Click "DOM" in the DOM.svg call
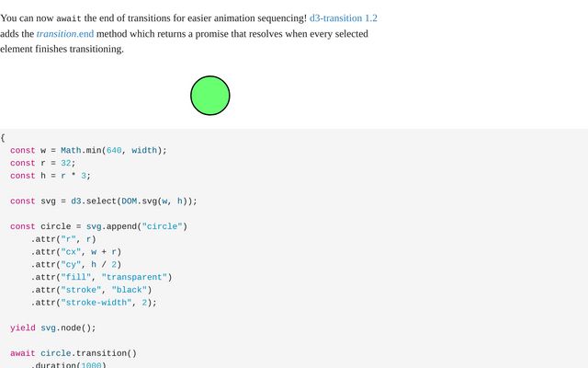The image size is (588, 368). 129,201
